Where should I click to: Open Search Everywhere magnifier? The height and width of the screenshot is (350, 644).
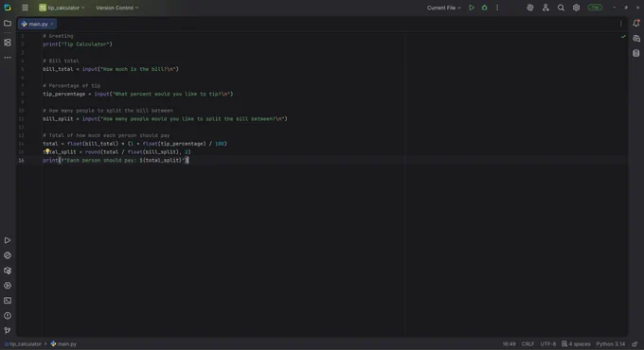(x=561, y=8)
